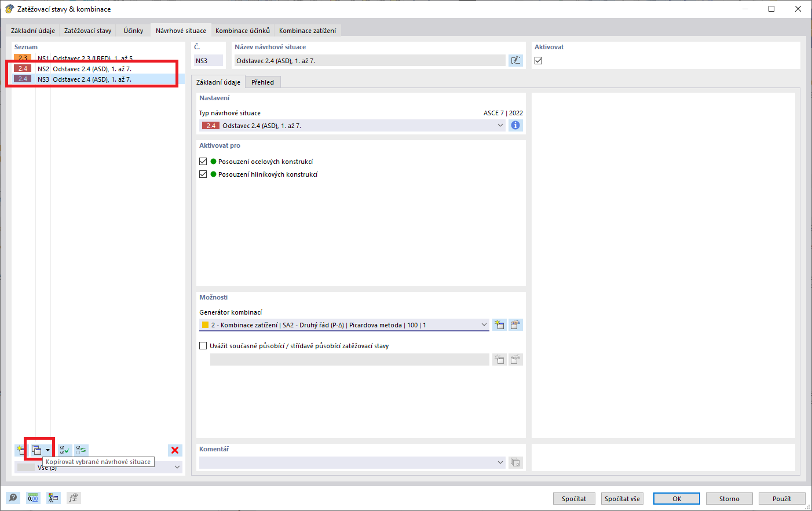Toggle Posouzení hliníkových konstrukcí checkbox
Viewport: 812px width, 511px height.
coord(203,174)
